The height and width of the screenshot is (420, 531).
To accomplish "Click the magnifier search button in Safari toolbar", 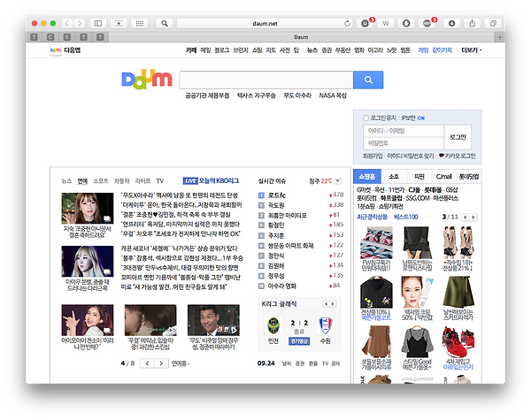I will (165, 23).
